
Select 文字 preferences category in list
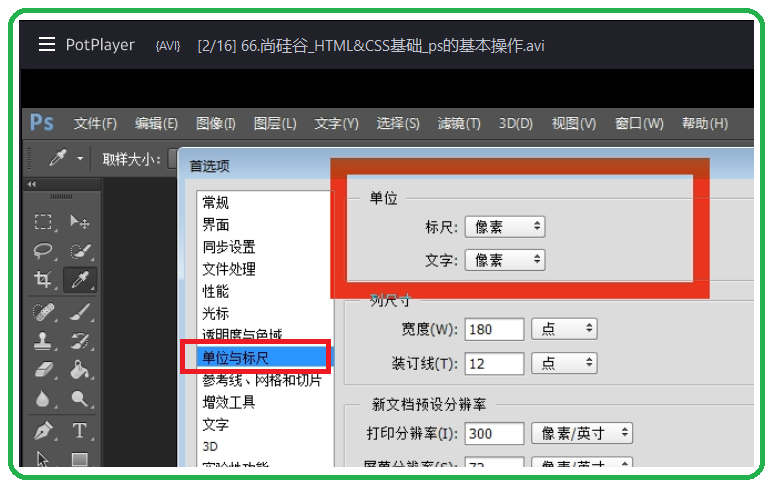[216, 424]
